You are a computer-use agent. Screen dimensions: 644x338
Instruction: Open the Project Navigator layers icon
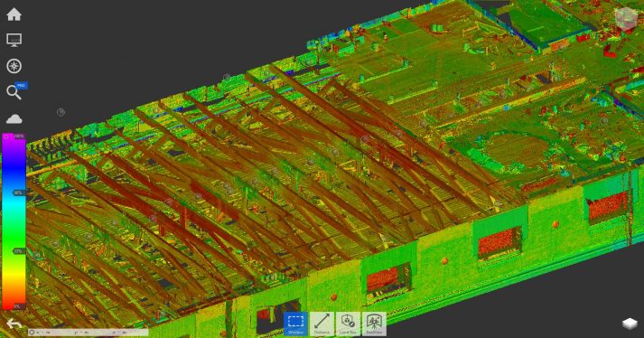pyautogui.click(x=630, y=324)
